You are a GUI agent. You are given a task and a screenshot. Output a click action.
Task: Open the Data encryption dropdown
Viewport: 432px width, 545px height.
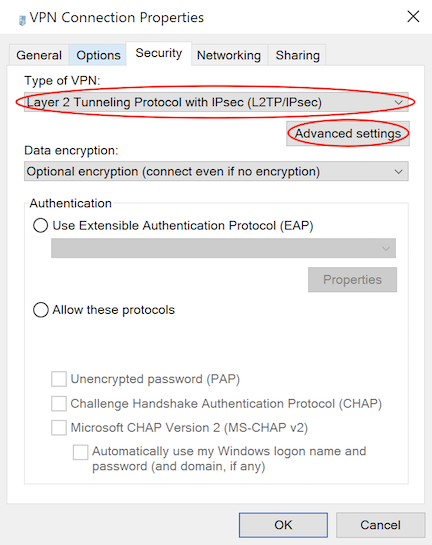pos(216,171)
